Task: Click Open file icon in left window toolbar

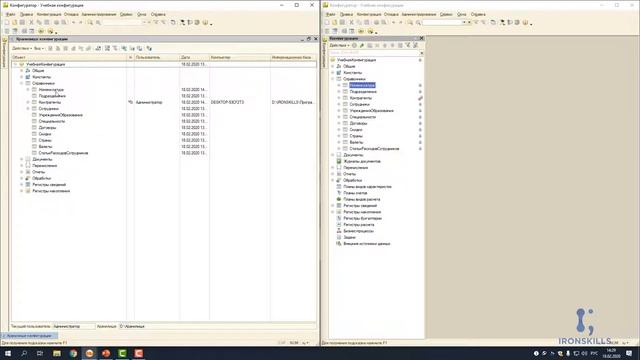Action: click(15, 22)
